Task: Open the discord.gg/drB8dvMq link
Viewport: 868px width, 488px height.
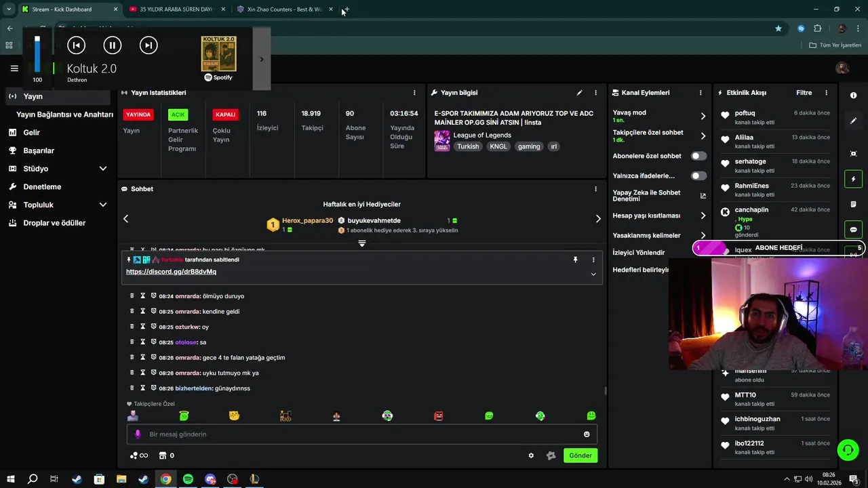Action: [x=171, y=272]
